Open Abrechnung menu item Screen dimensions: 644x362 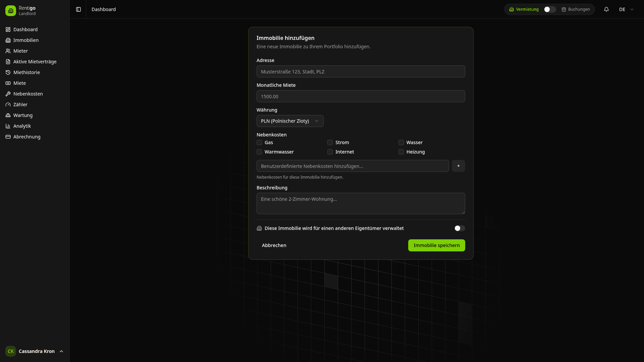point(27,137)
